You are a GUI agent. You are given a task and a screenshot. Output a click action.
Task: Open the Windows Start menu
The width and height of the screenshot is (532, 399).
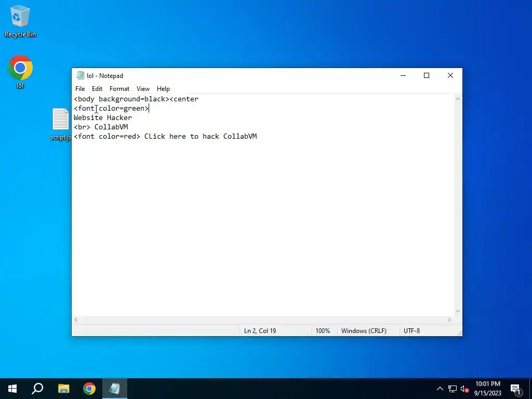click(12, 389)
